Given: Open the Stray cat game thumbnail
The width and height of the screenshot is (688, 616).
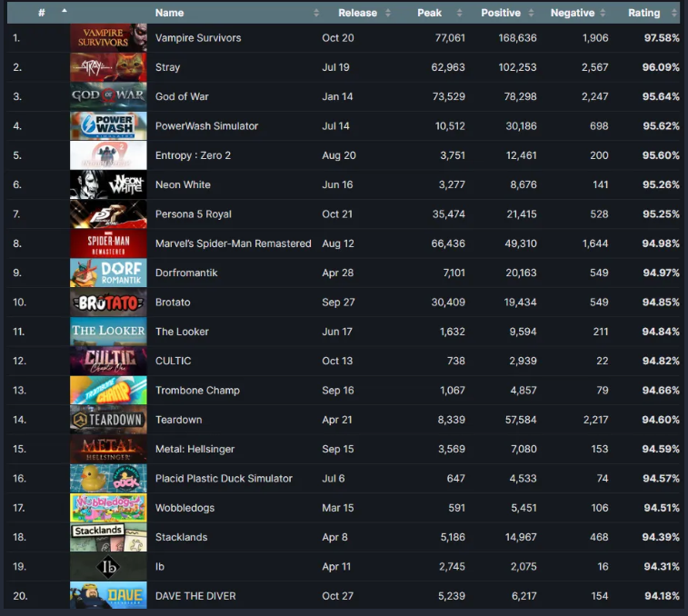Looking at the screenshot, I should pos(108,67).
